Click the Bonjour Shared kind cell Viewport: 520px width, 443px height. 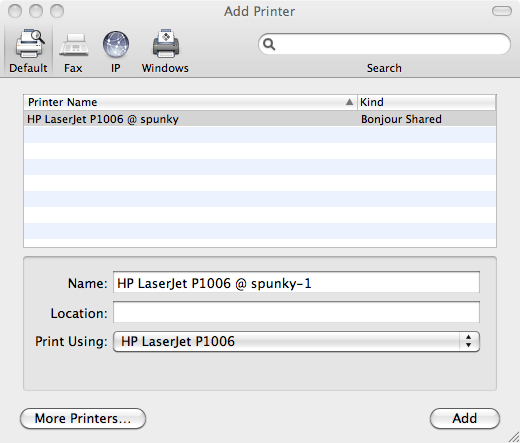pos(401,119)
